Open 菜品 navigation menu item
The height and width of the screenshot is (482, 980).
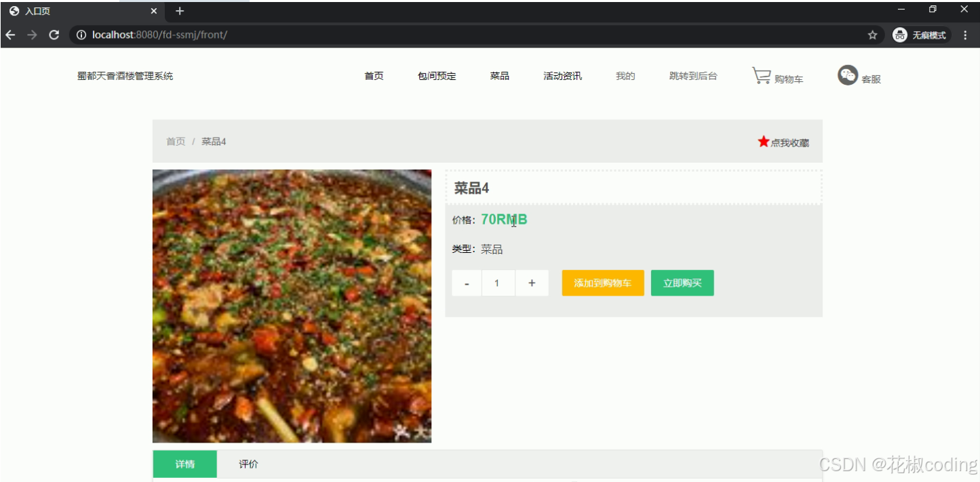[x=500, y=76]
